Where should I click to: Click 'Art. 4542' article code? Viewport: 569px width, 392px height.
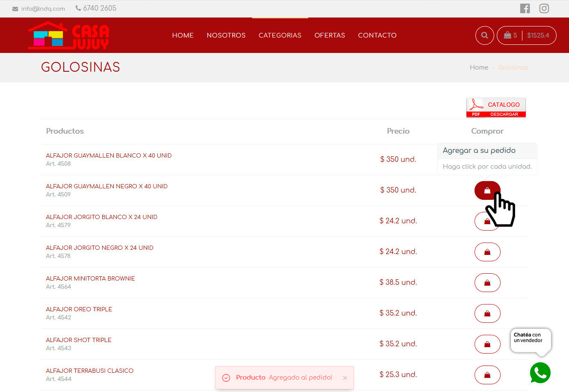pyautogui.click(x=58, y=317)
